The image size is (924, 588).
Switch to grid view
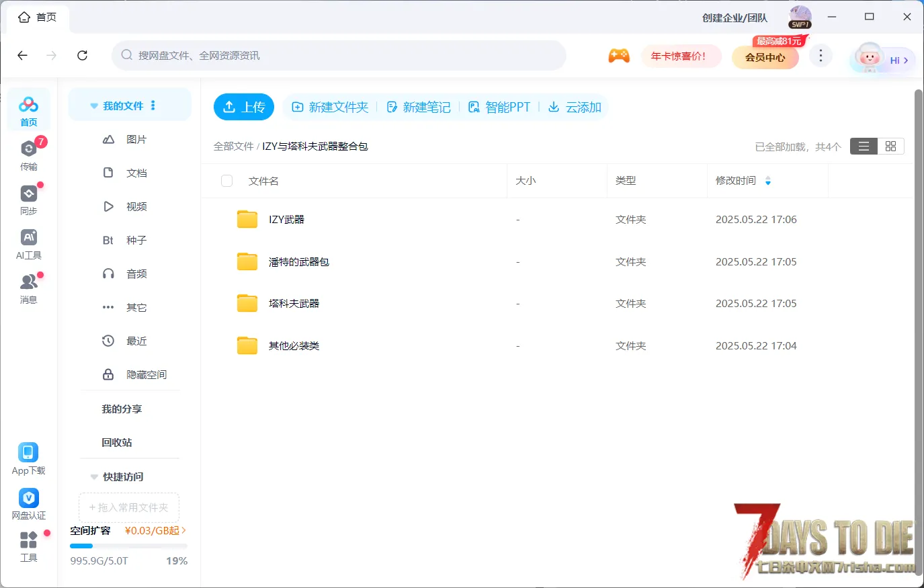pos(891,146)
